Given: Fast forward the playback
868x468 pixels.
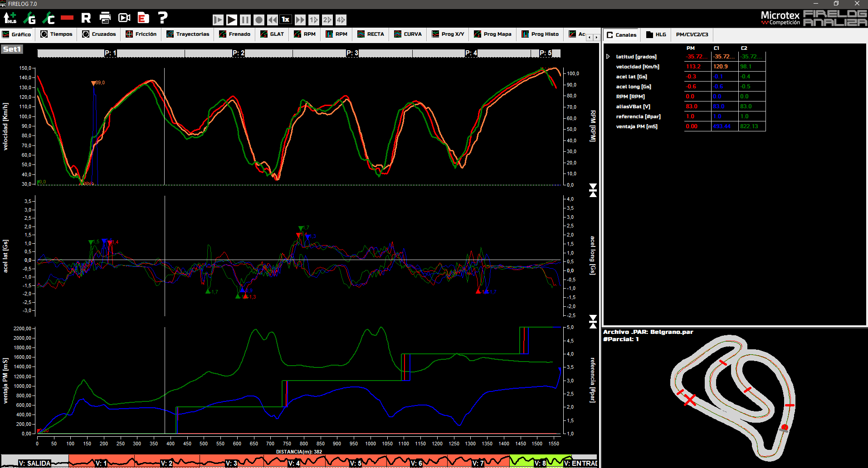Looking at the screenshot, I should coord(300,20).
